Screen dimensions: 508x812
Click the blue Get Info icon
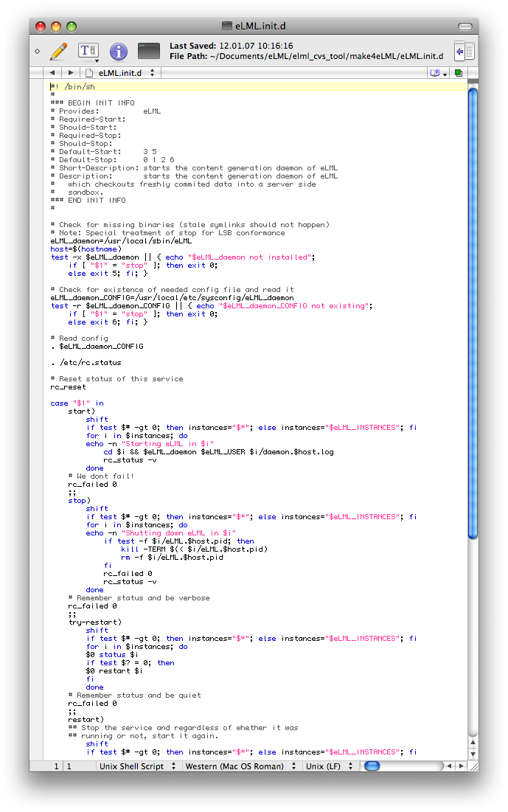[x=119, y=52]
